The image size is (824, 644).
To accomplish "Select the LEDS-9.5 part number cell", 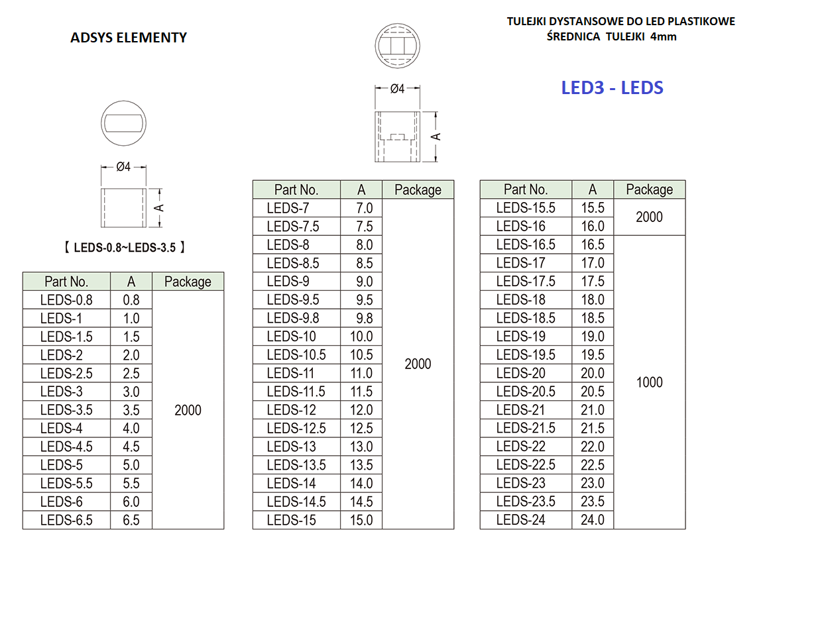I will [x=296, y=300].
